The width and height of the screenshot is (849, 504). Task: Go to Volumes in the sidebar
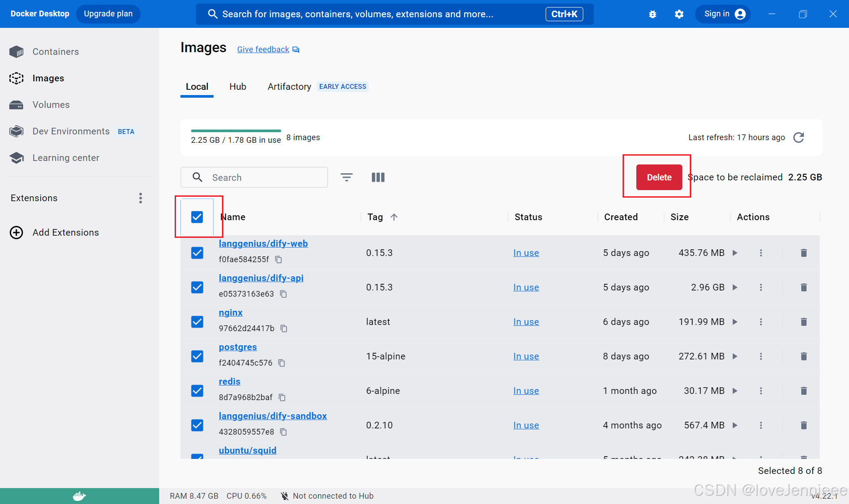click(x=51, y=105)
